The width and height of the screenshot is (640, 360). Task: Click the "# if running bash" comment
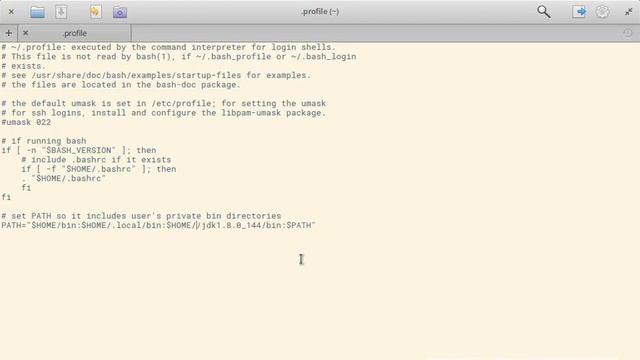[x=44, y=141]
